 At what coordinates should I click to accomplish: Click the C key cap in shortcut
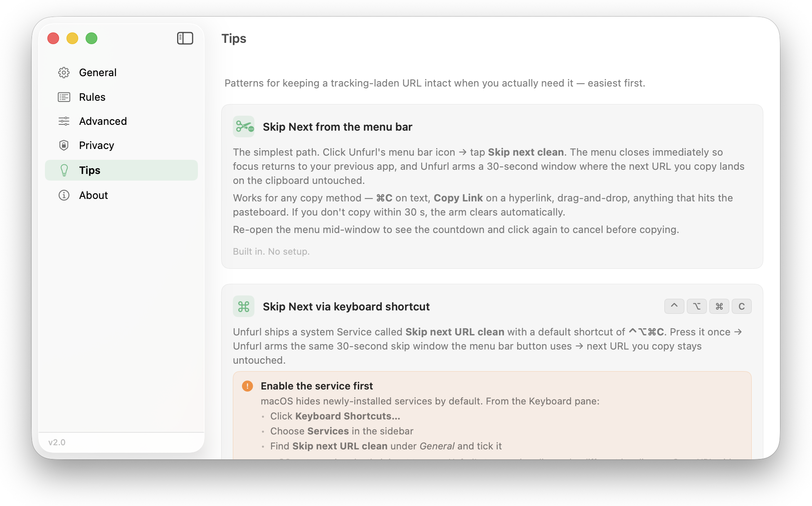tap(742, 306)
